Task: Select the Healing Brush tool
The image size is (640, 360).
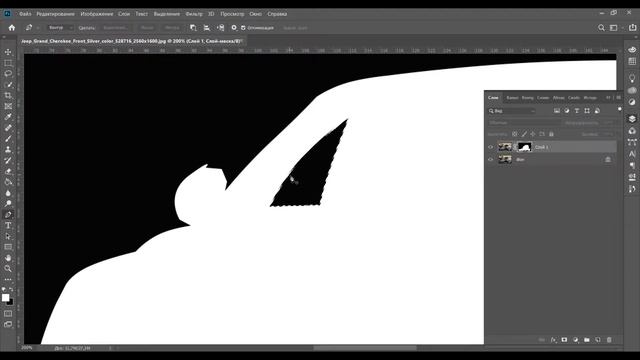Action: click(8, 128)
